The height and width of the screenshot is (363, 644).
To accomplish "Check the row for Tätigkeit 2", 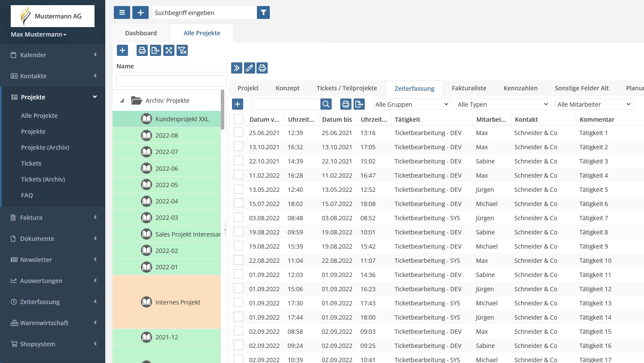I will click(238, 147).
